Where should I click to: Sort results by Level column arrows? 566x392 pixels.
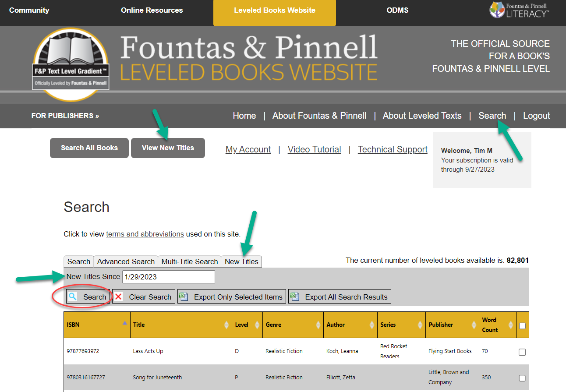click(257, 325)
